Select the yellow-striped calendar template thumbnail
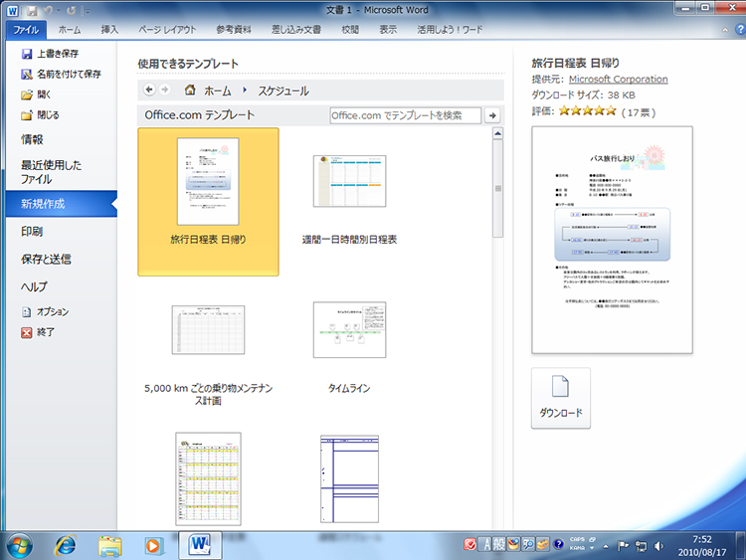The width and height of the screenshot is (746, 560). pyautogui.click(x=209, y=478)
